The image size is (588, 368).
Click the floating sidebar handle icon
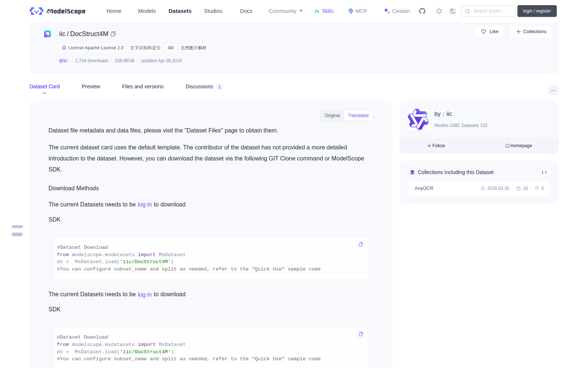click(x=17, y=231)
